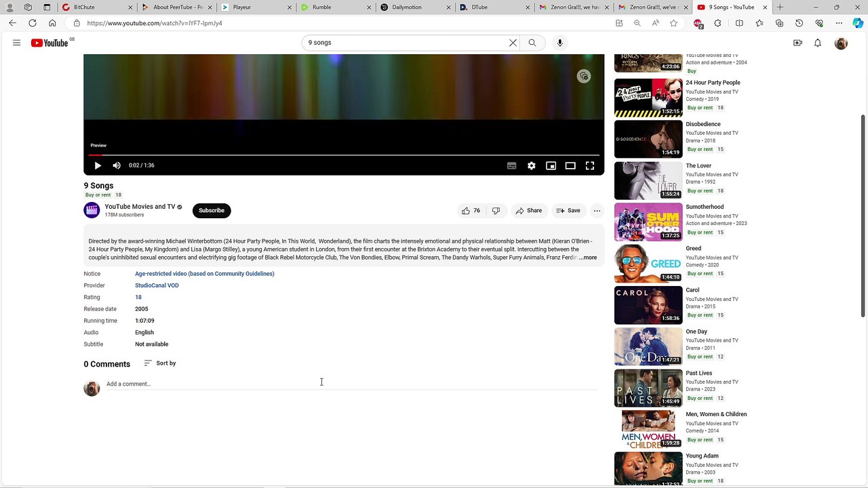
Task: Open the Sort by comments dropdown
Action: coord(160,363)
